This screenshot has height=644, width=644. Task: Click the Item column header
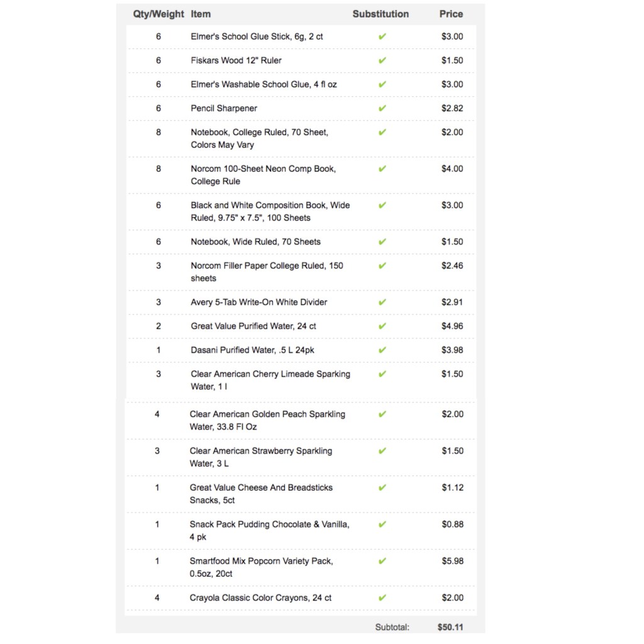201,14
